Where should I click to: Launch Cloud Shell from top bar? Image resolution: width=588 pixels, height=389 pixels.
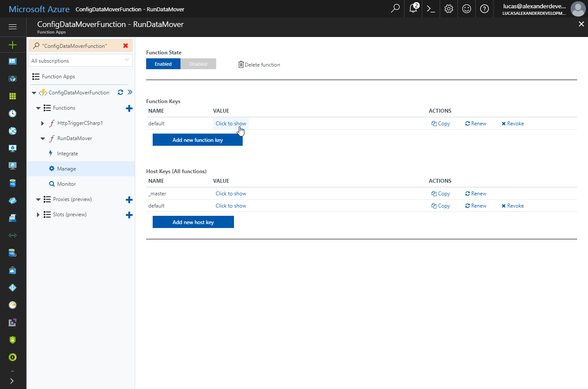[x=431, y=9]
